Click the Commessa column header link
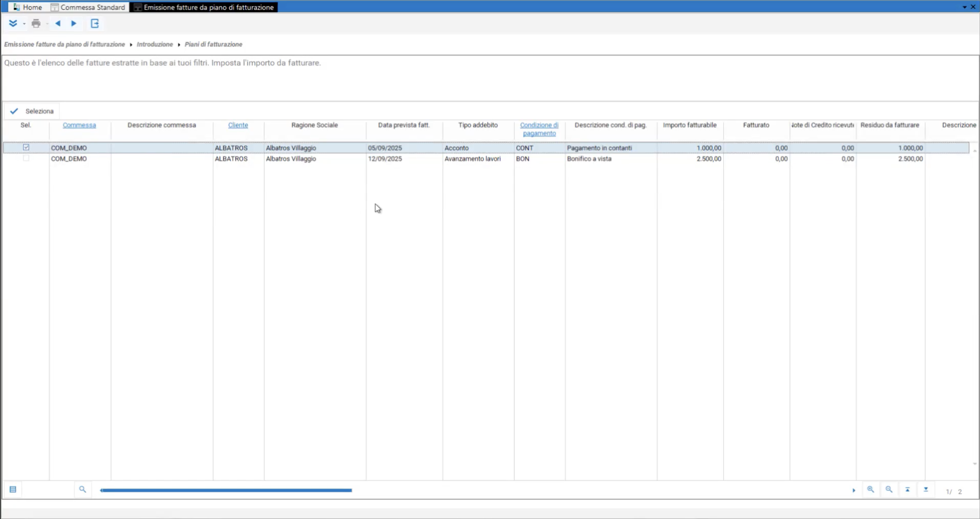 79,125
